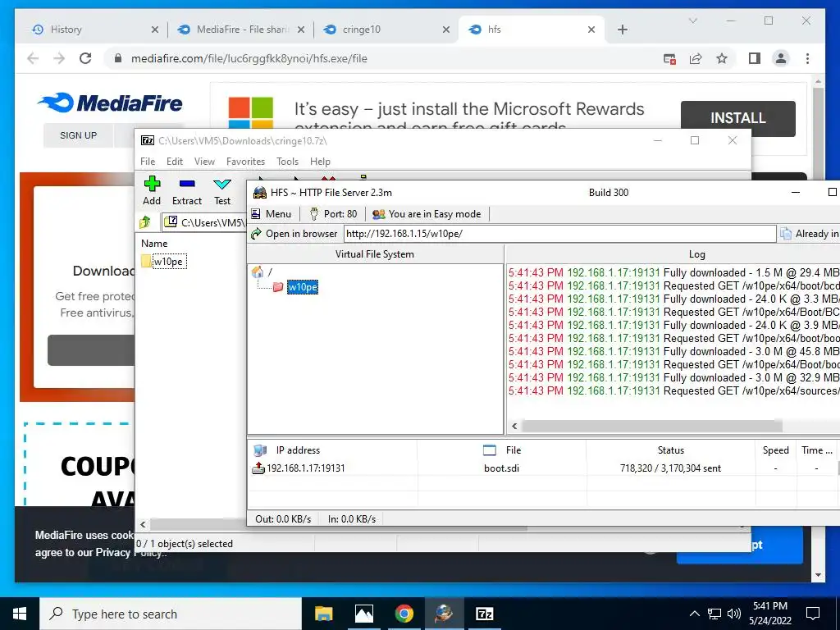The height and width of the screenshot is (630, 840).
Task: Open the HFS Menu button
Action: tap(271, 214)
